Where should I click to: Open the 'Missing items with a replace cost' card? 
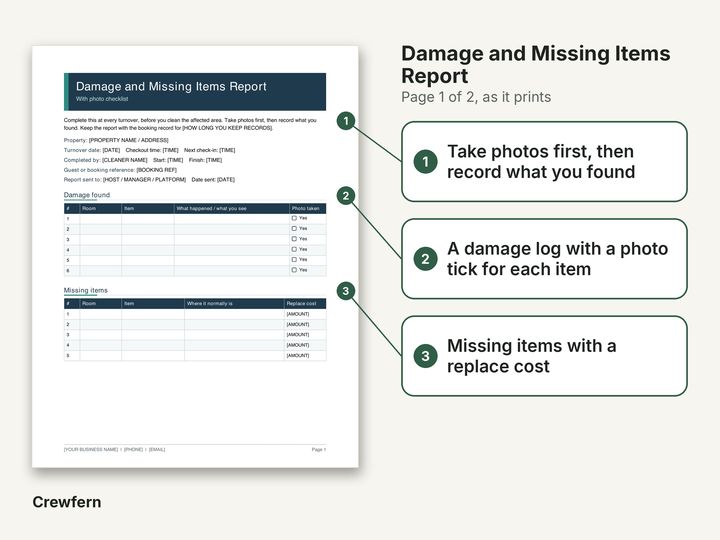544,356
